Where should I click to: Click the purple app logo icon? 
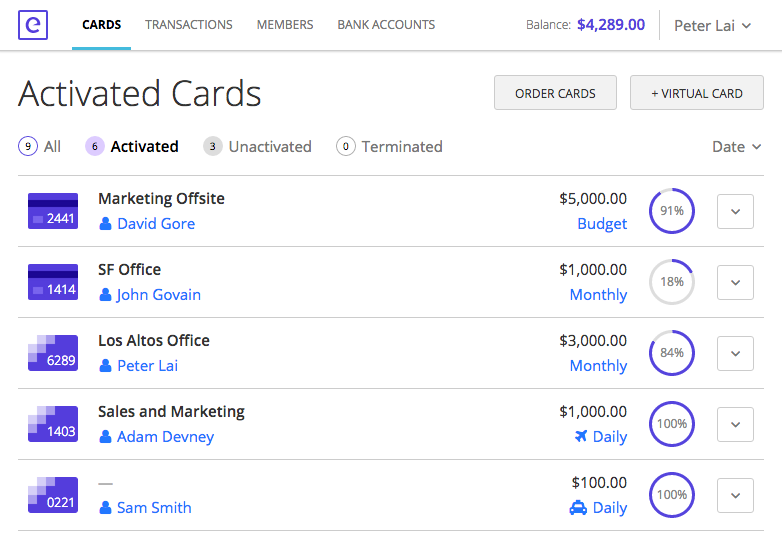[x=33, y=24]
